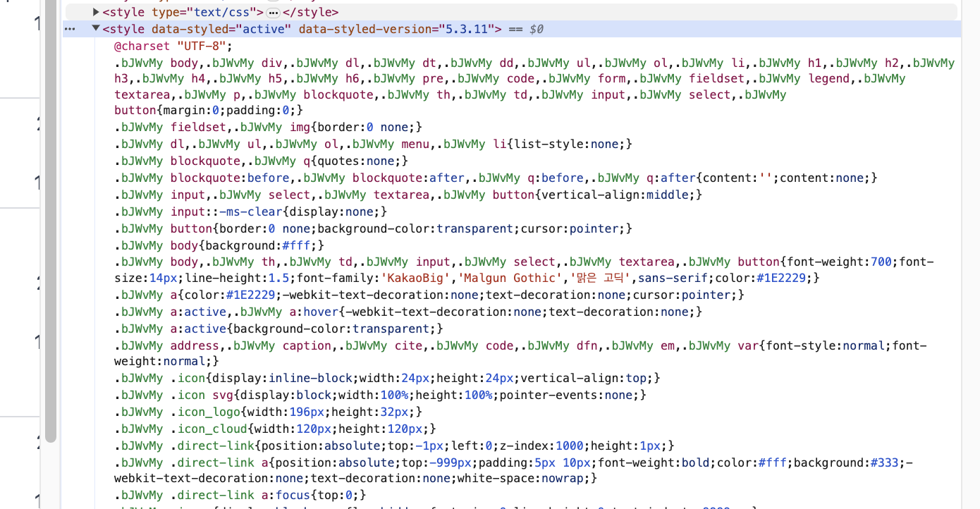
Task: Click the data-styled-version "5.3.11" attribute value
Action: [x=466, y=29]
